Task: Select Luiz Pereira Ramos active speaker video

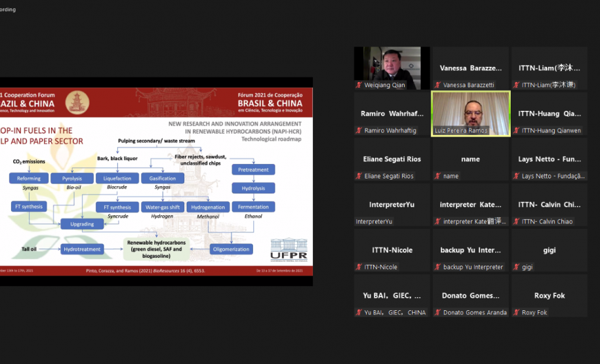Action: tap(470, 113)
